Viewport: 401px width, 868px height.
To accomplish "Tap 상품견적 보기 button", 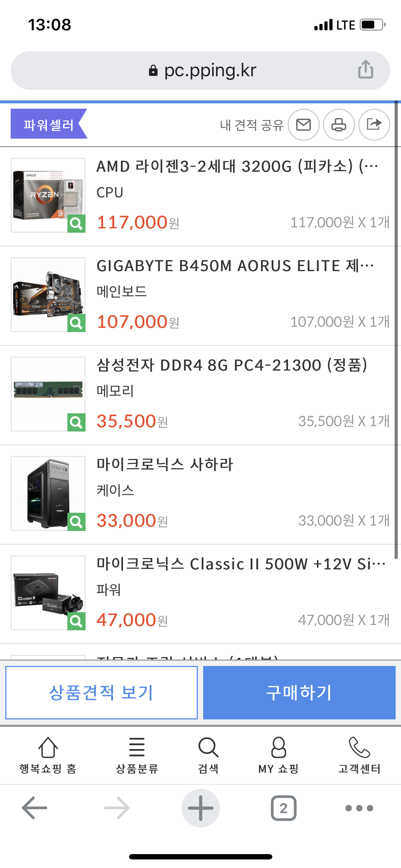I will (x=102, y=692).
